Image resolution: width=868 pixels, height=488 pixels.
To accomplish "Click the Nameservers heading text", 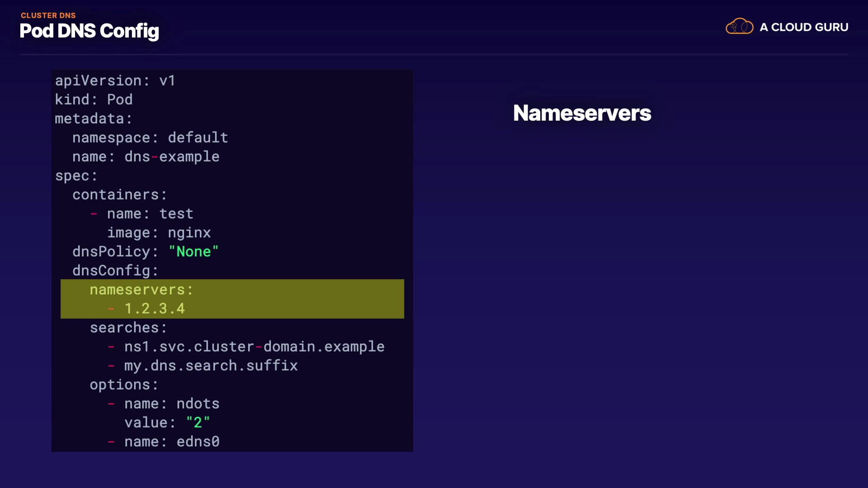I will pyautogui.click(x=582, y=113).
